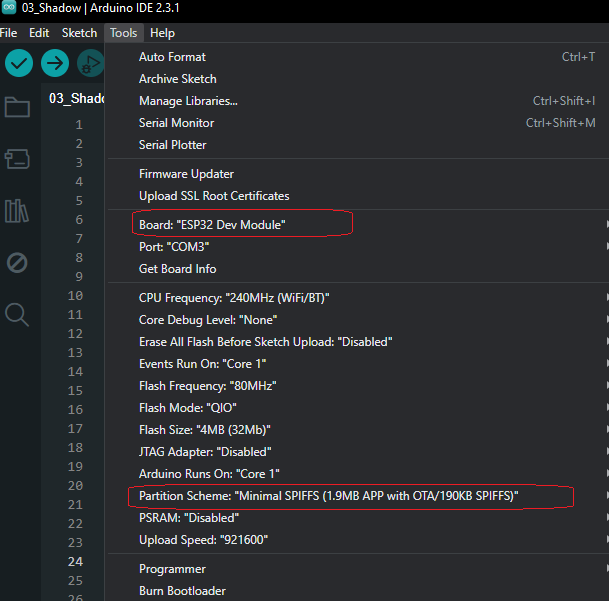Open the Sketchbook folder sidebar icon
Screen dimensions: 609x601
(x=17, y=106)
